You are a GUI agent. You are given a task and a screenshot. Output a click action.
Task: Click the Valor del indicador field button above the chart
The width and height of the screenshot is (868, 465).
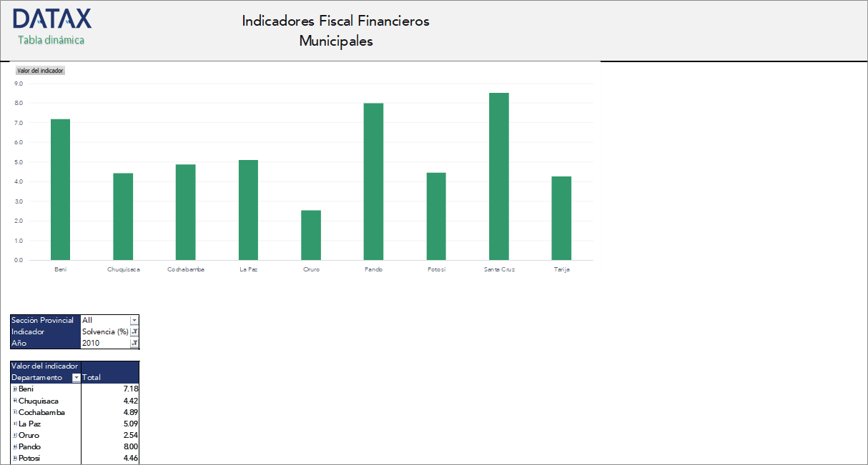point(39,70)
